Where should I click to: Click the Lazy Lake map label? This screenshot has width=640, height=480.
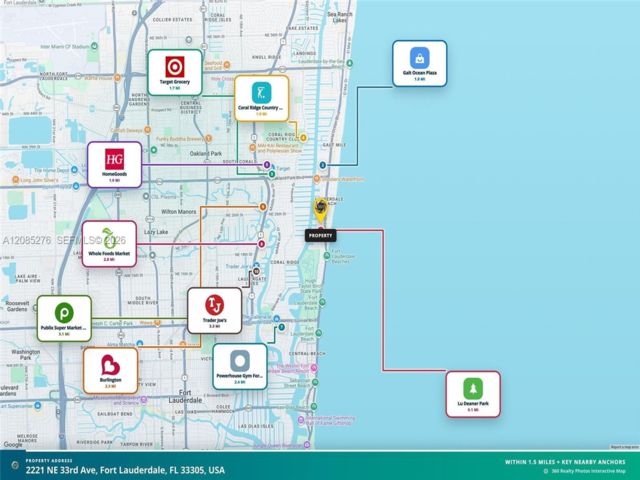pos(156,232)
